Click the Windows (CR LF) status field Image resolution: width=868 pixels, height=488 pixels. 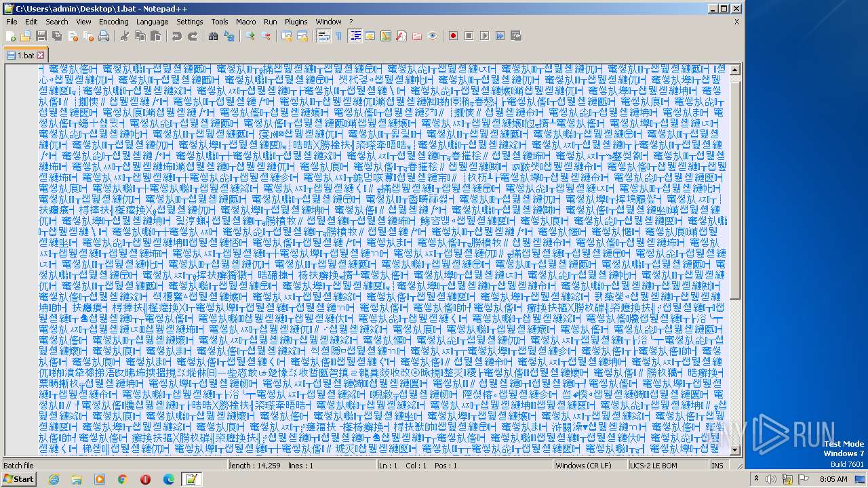590,466
